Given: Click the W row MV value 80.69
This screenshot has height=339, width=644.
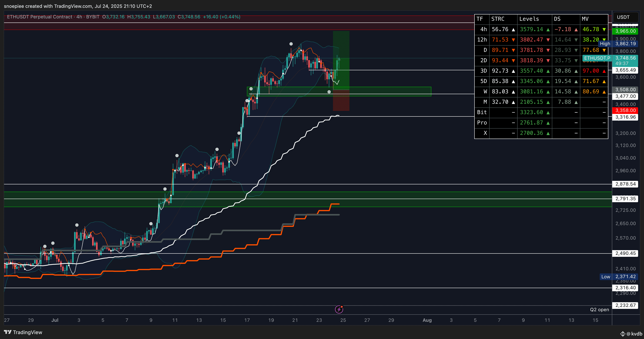Looking at the screenshot, I should 591,92.
